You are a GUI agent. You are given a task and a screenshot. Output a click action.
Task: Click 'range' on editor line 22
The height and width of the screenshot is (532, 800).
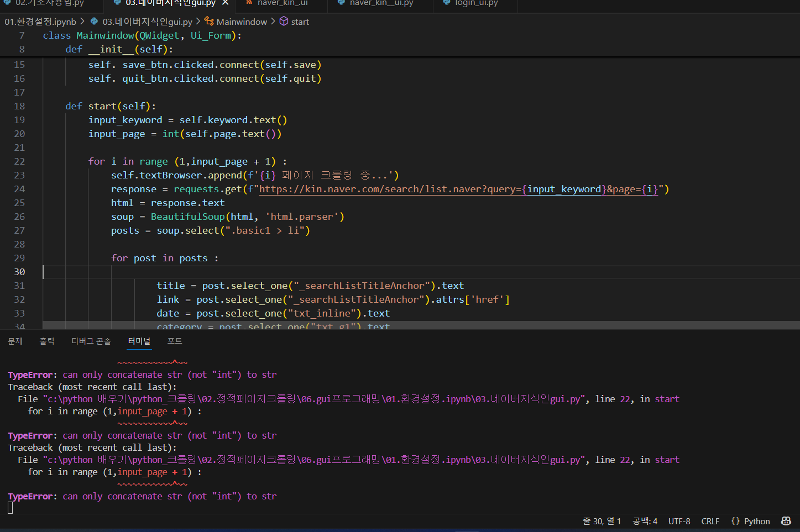(154, 161)
